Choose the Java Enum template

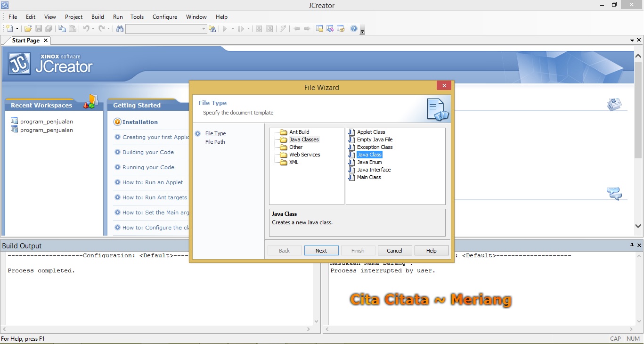coord(369,162)
